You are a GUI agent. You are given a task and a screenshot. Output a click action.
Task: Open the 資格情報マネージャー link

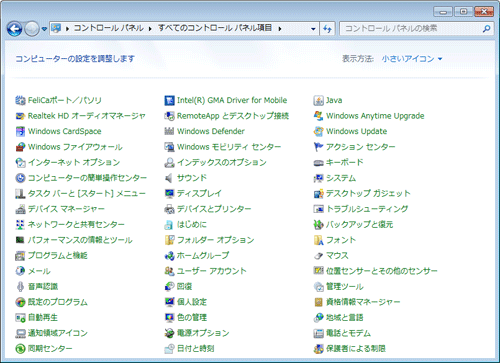363,302
